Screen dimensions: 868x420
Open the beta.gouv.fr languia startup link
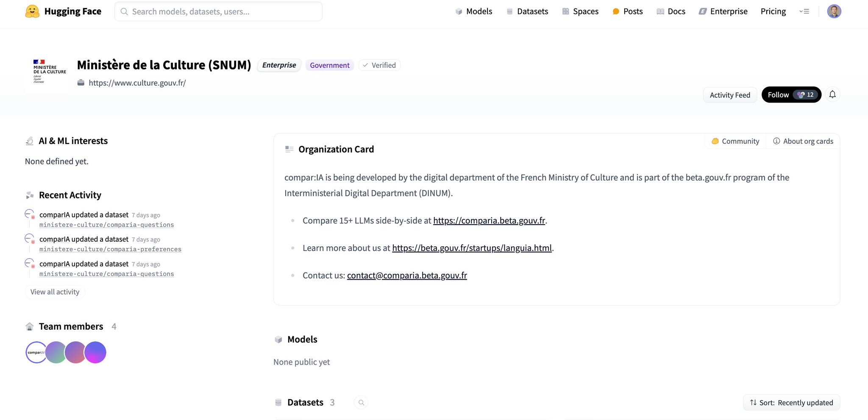pos(472,248)
